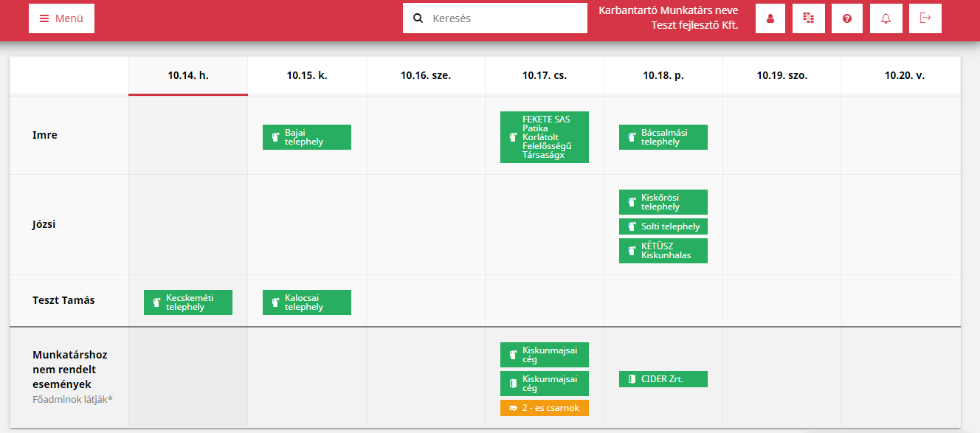Open the orange 2 - es csarnok event
Screen dimensions: 980x433
point(545,408)
